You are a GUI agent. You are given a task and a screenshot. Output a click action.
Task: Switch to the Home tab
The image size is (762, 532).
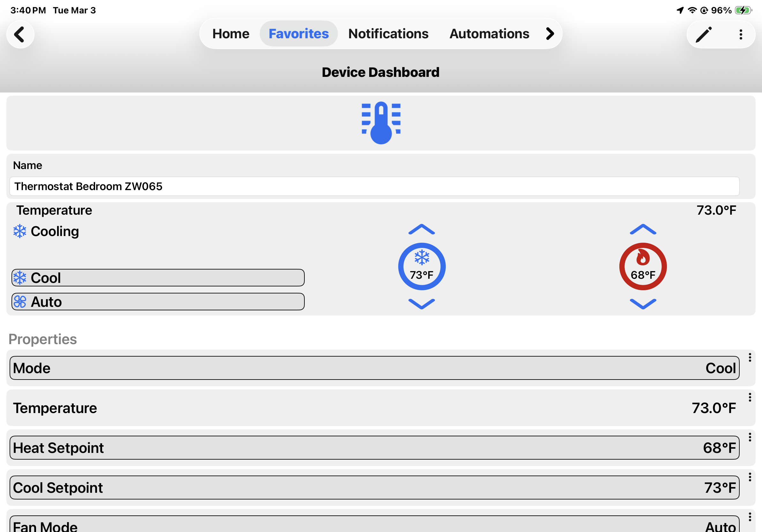tap(231, 34)
